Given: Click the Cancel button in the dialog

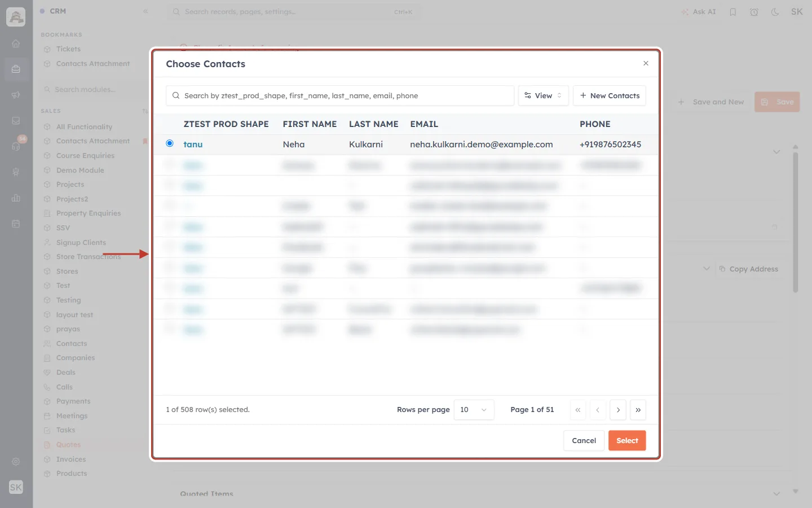Looking at the screenshot, I should (584, 440).
